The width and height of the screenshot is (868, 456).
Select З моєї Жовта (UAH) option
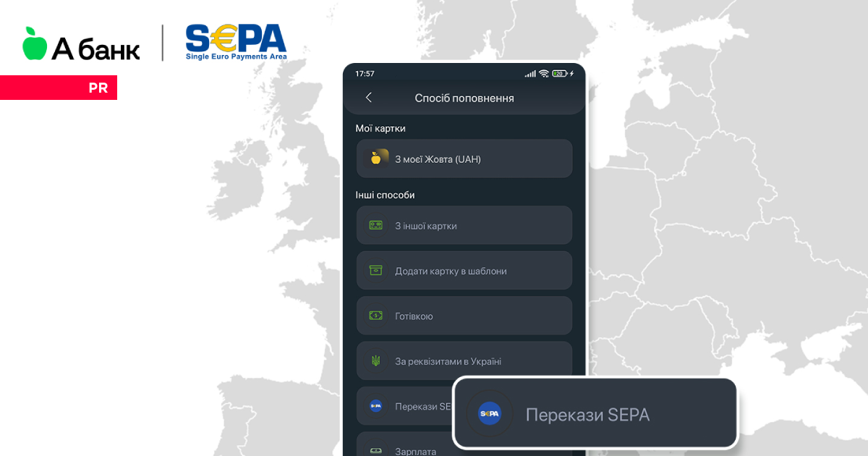coord(438,159)
